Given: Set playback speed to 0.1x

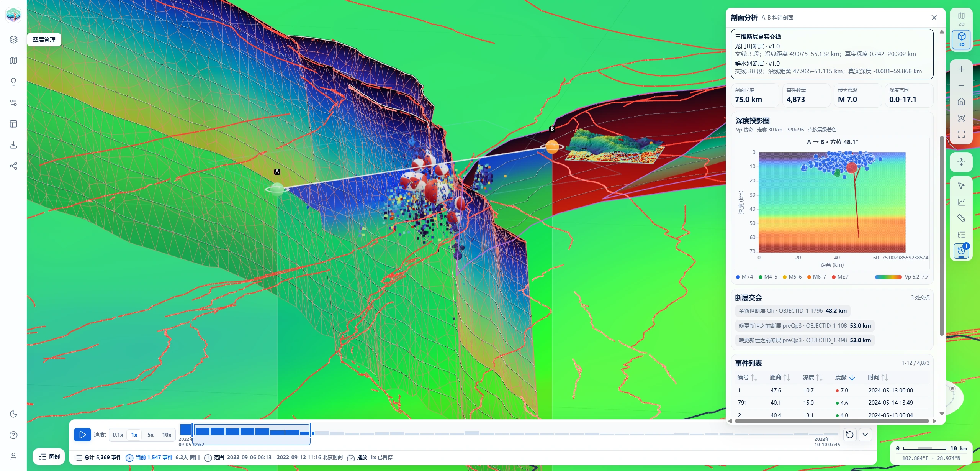Looking at the screenshot, I should coord(118,435).
